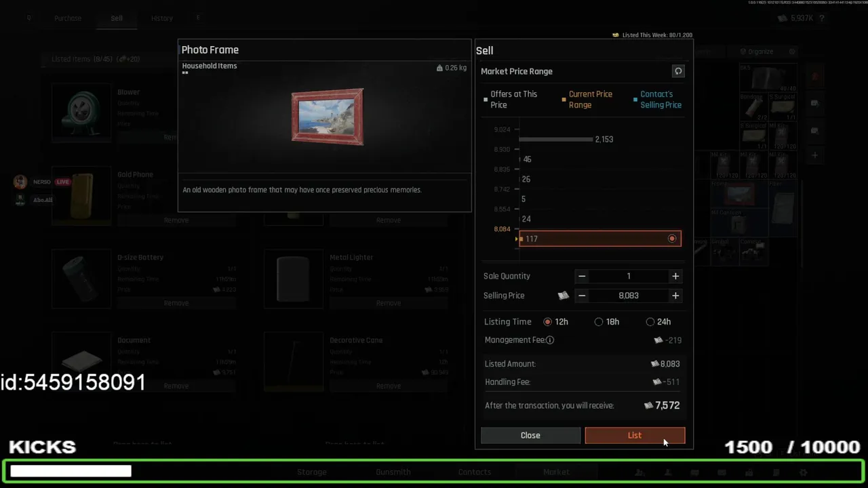The width and height of the screenshot is (868, 488).
Task: Open Contacts in the bottom navigation
Action: pos(475,472)
